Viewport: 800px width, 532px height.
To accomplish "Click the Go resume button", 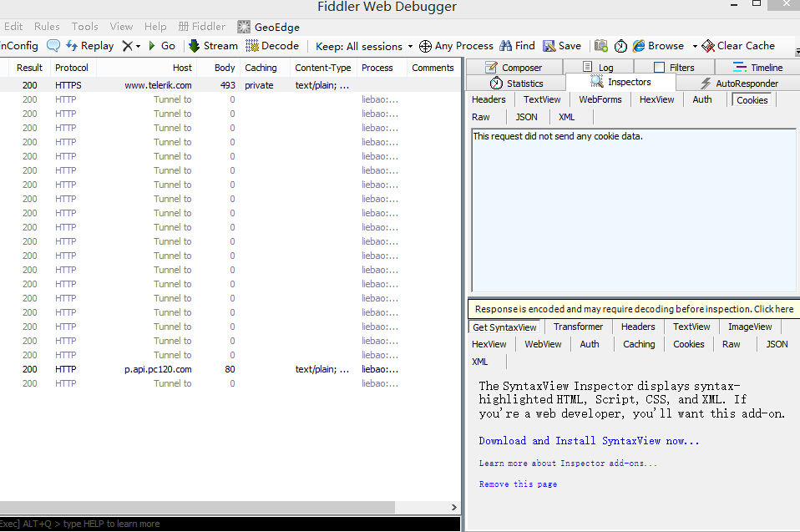I will click(x=162, y=46).
